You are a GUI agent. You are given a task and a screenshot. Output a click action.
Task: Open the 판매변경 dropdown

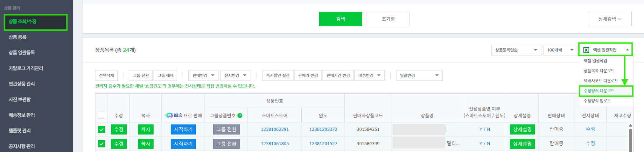203,76
